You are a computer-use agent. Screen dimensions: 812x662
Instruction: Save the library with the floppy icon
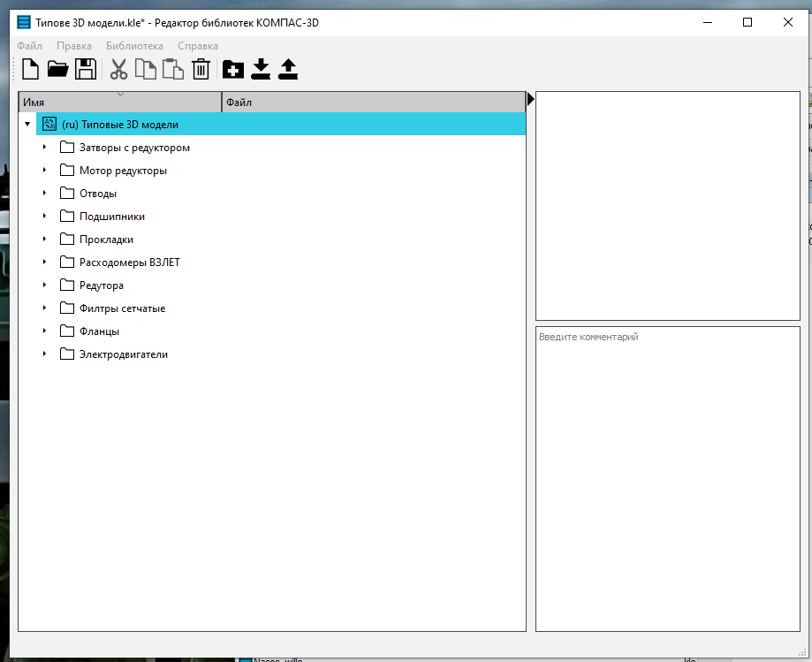tap(86, 69)
